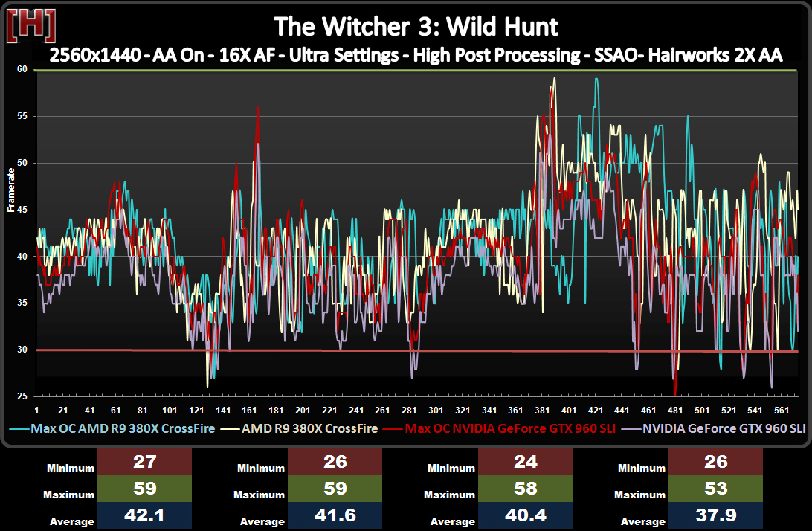Image resolution: width=812 pixels, height=531 pixels.
Task: Click the x-axis tick label "1"
Action: (x=36, y=411)
